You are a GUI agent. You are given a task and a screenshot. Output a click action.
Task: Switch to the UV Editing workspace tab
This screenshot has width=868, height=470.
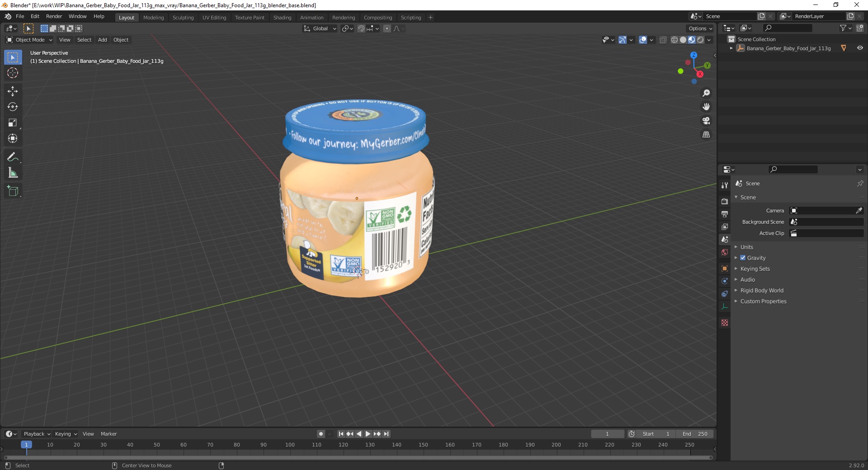[214, 18]
